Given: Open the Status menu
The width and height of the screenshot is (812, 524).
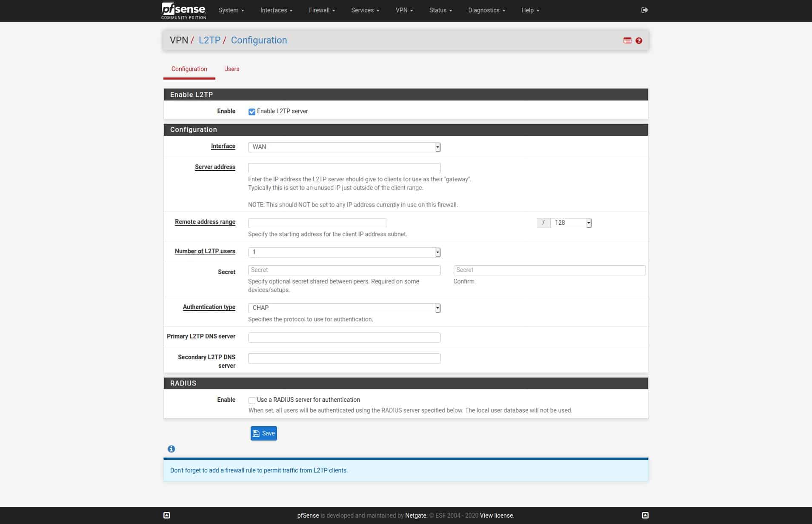Looking at the screenshot, I should pyautogui.click(x=440, y=10).
